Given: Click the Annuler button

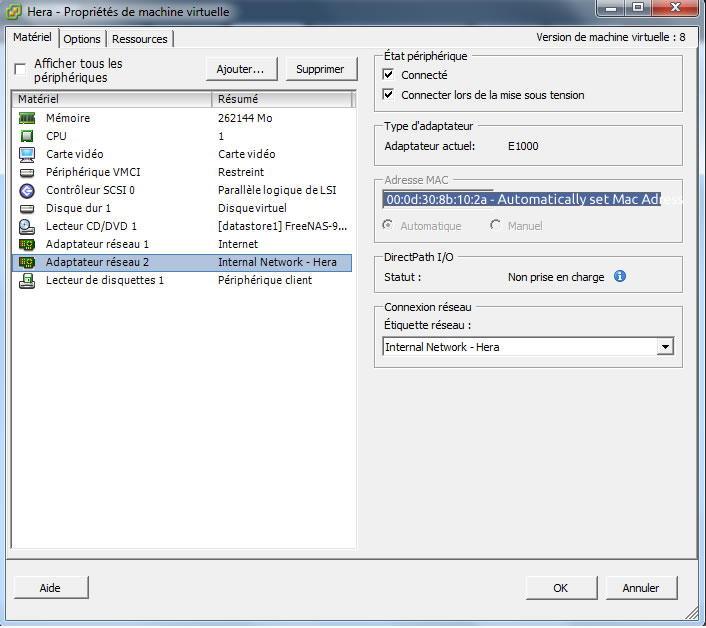Looking at the screenshot, I should pos(641,588).
